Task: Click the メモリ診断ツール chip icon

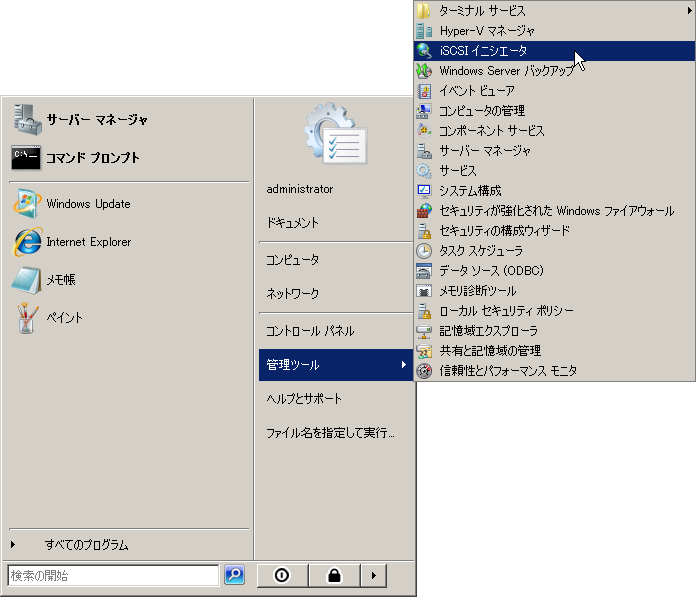Action: (424, 291)
